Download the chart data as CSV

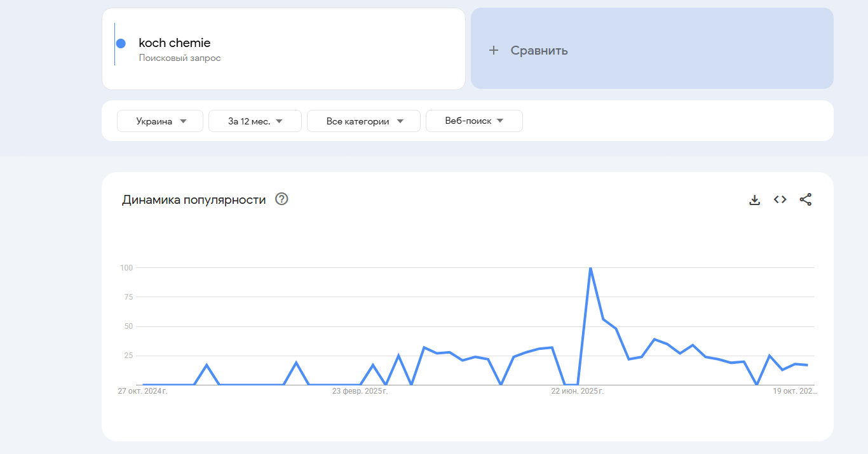point(754,200)
